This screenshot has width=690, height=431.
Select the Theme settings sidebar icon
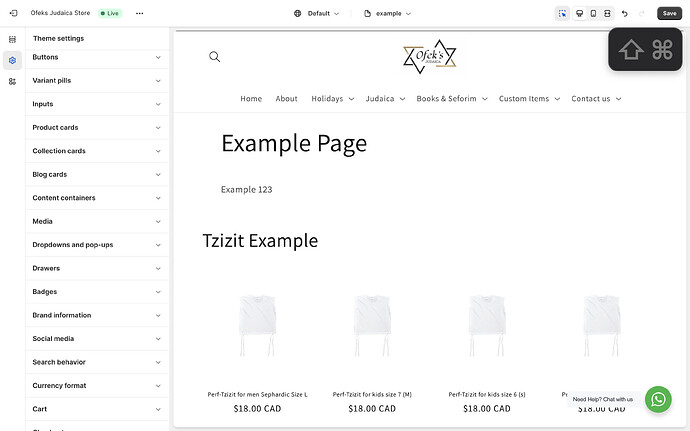tap(12, 60)
